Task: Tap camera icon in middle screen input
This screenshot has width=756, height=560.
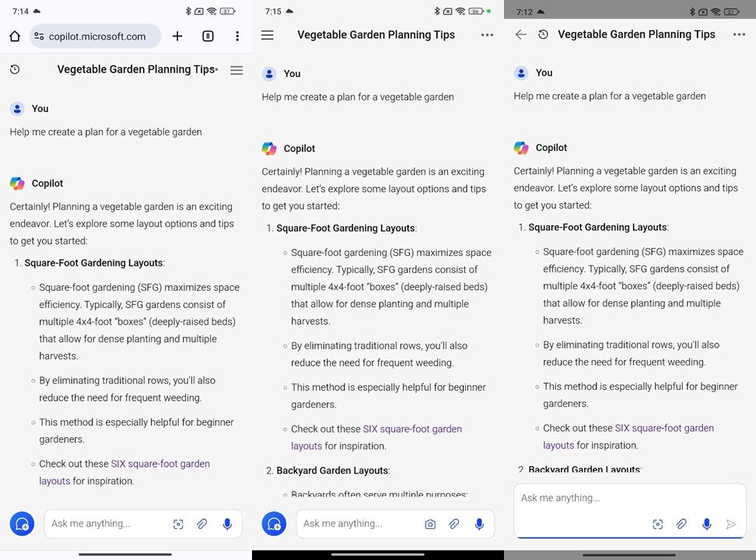Action: [x=430, y=524]
